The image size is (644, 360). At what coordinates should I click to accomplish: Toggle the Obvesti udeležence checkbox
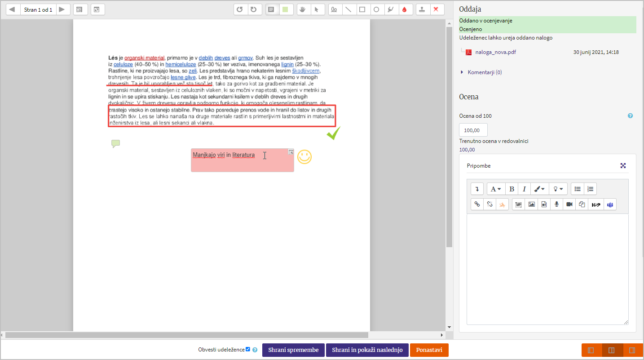click(x=248, y=349)
